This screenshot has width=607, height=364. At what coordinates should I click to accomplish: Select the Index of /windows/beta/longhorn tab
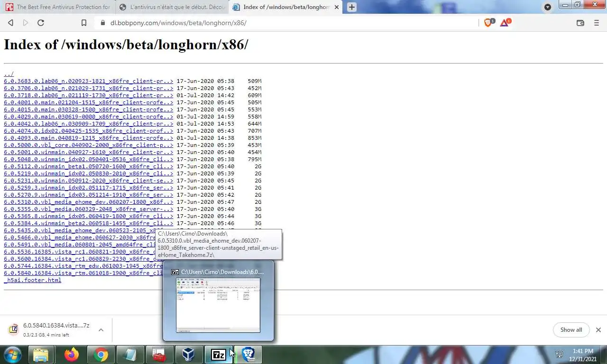[x=286, y=7]
